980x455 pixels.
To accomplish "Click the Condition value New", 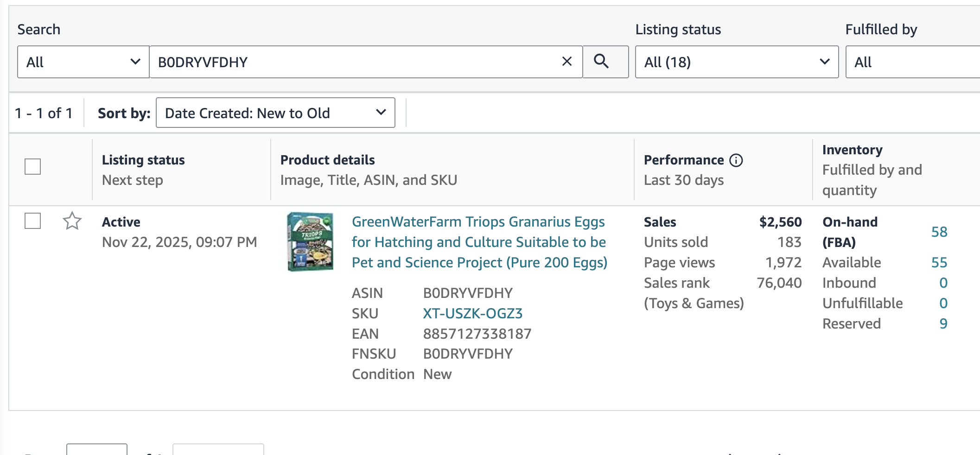I will click(437, 374).
